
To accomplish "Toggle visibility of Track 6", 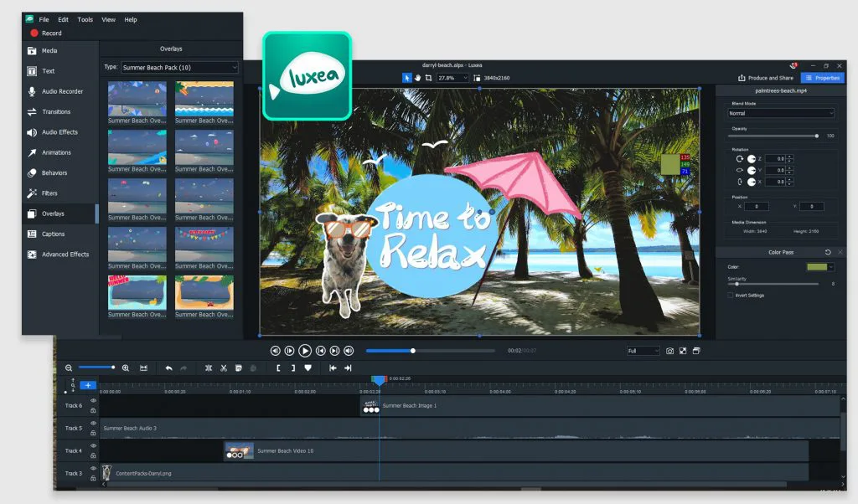I will [x=94, y=401].
